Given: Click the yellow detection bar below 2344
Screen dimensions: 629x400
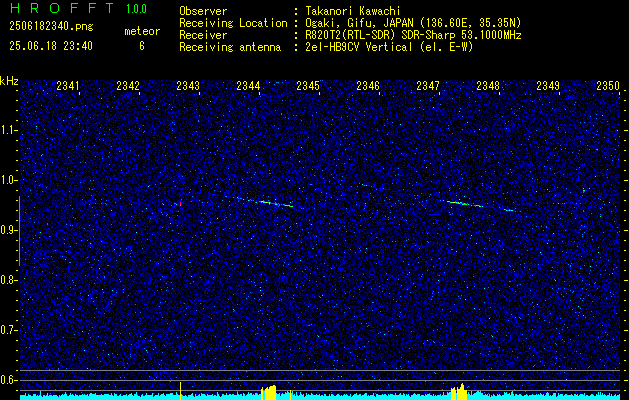Looking at the screenshot, I should pos(269,392).
